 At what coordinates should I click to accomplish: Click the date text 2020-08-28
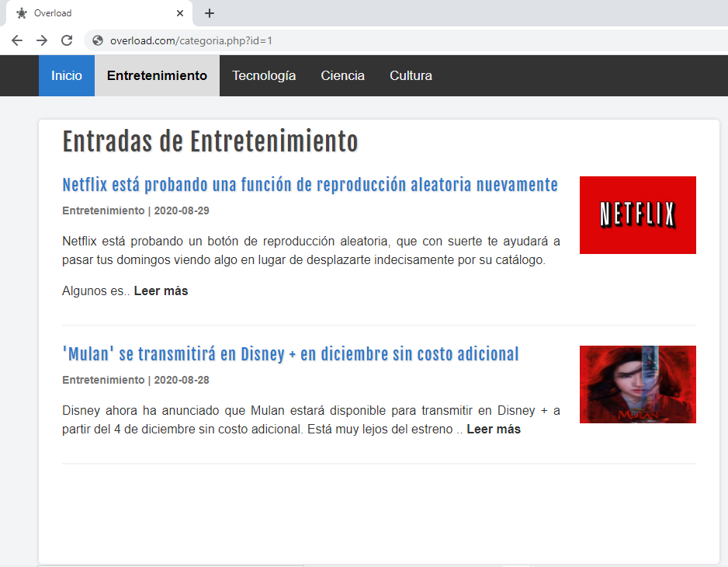coord(182,380)
